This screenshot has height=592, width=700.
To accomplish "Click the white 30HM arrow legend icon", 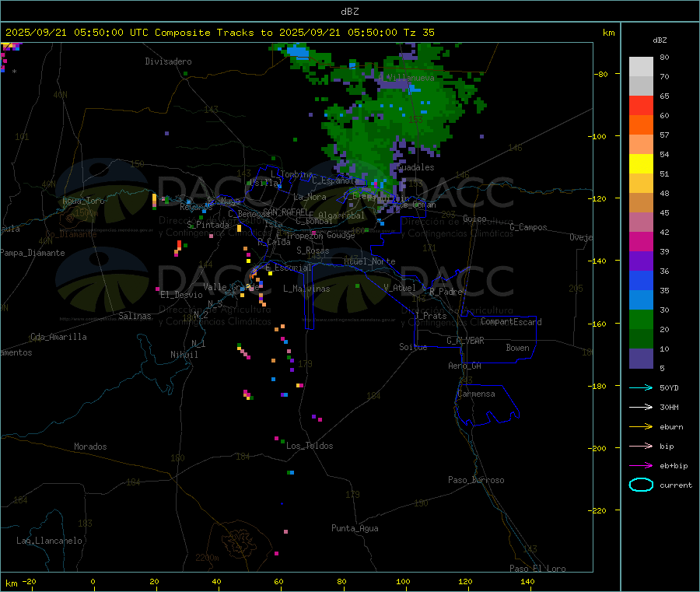I will point(641,407).
